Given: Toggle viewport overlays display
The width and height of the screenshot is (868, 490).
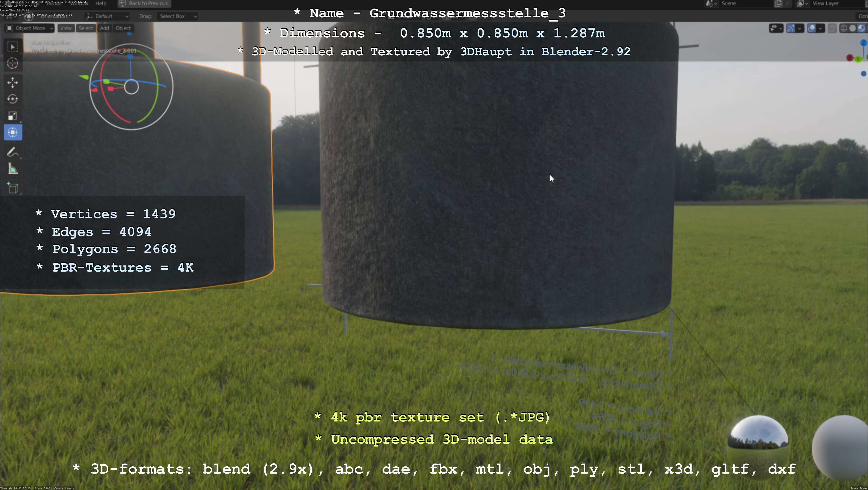Looking at the screenshot, I should [812, 28].
